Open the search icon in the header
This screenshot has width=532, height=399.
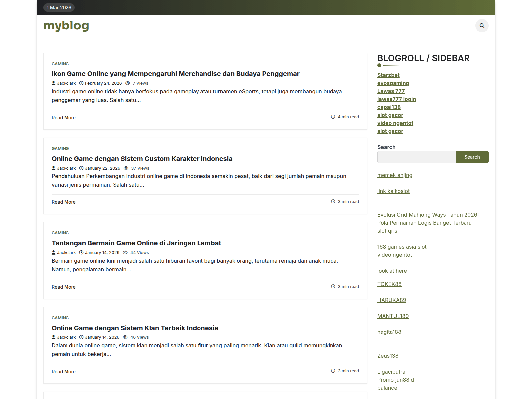coord(482,26)
